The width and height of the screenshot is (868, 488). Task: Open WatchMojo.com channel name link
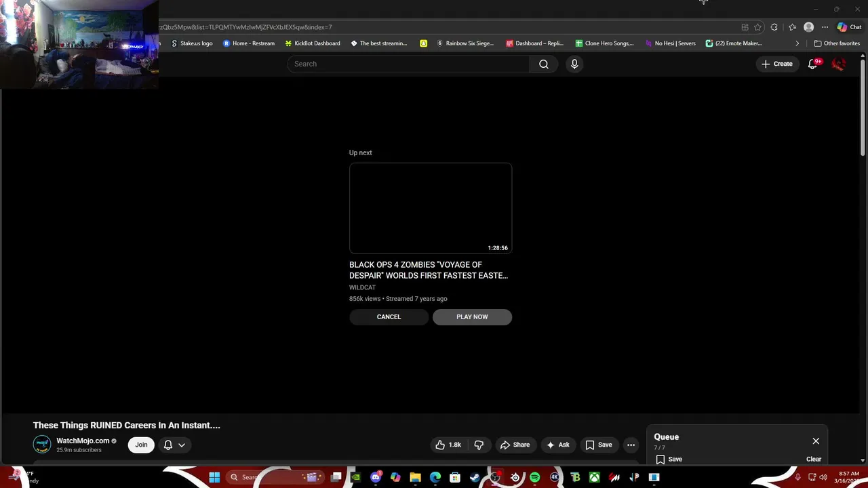pyautogui.click(x=83, y=441)
